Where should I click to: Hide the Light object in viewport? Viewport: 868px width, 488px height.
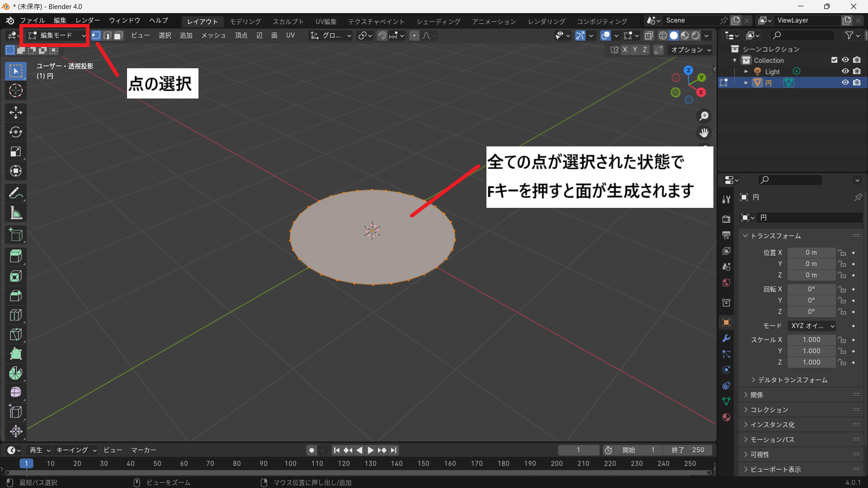845,71
